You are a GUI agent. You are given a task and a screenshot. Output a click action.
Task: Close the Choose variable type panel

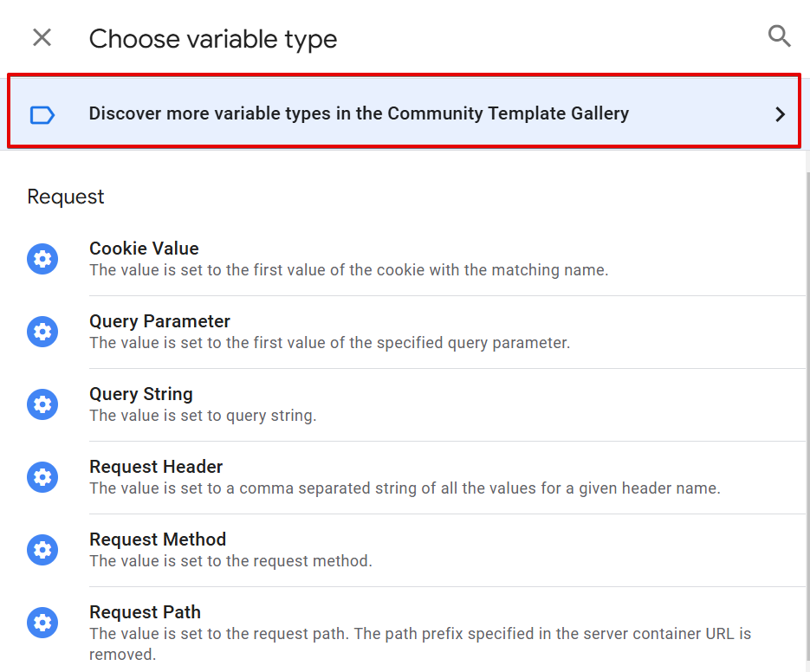42,37
